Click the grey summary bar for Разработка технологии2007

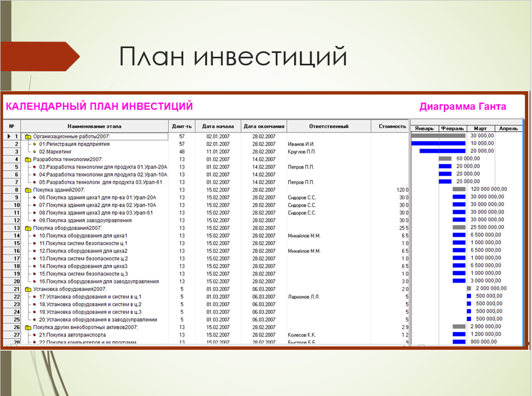point(445,159)
